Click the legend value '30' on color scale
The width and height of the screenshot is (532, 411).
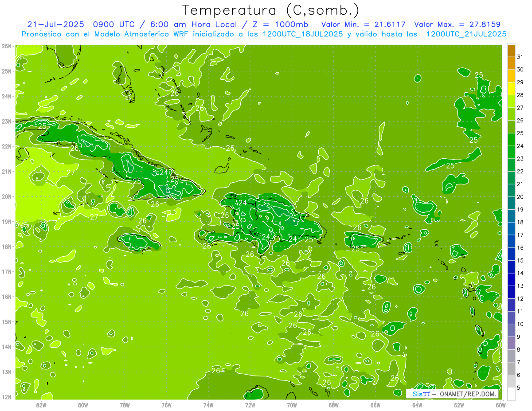520,70
